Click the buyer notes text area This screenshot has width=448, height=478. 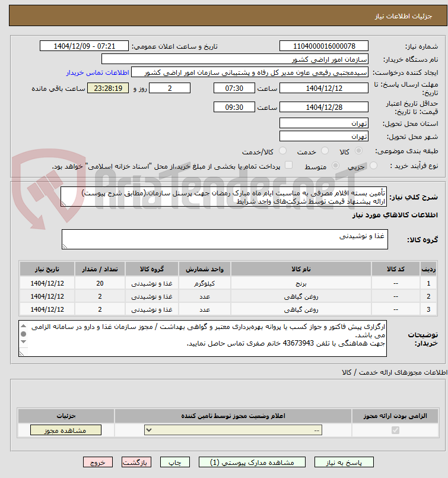coord(202,338)
